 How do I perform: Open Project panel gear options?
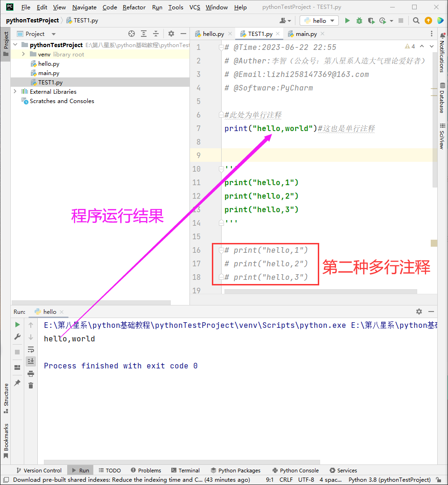coord(171,34)
